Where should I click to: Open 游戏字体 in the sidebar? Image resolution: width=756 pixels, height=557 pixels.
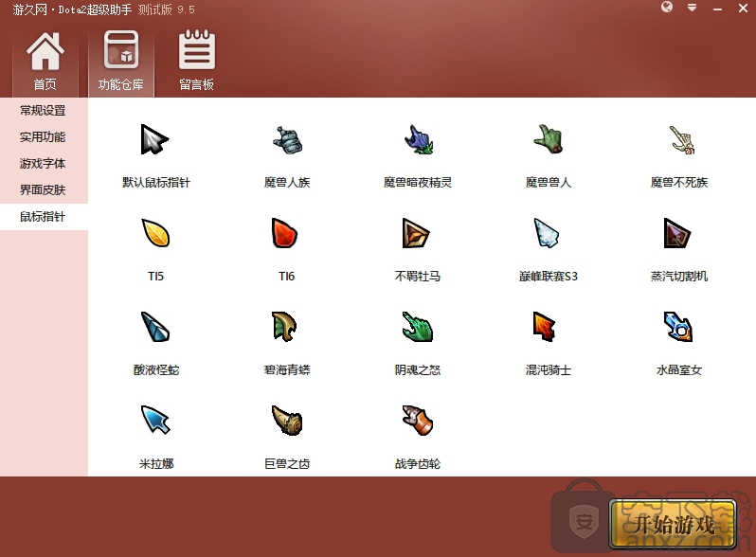coord(44,164)
